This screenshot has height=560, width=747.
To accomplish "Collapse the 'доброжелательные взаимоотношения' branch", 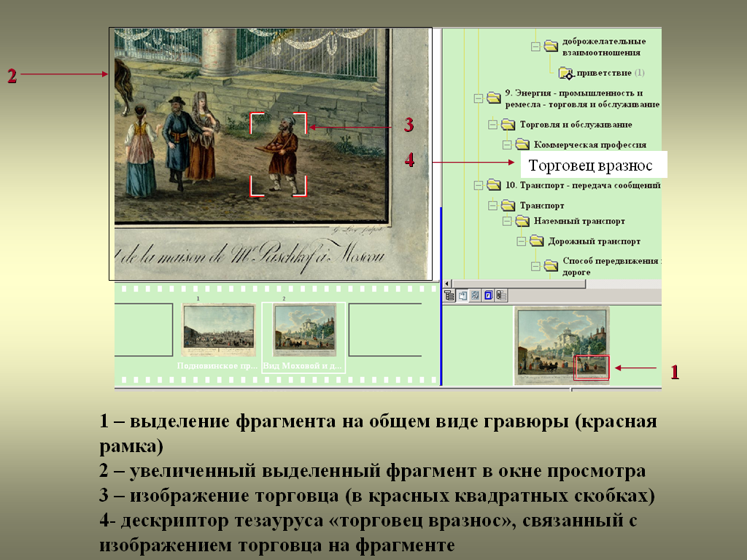I will click(535, 47).
